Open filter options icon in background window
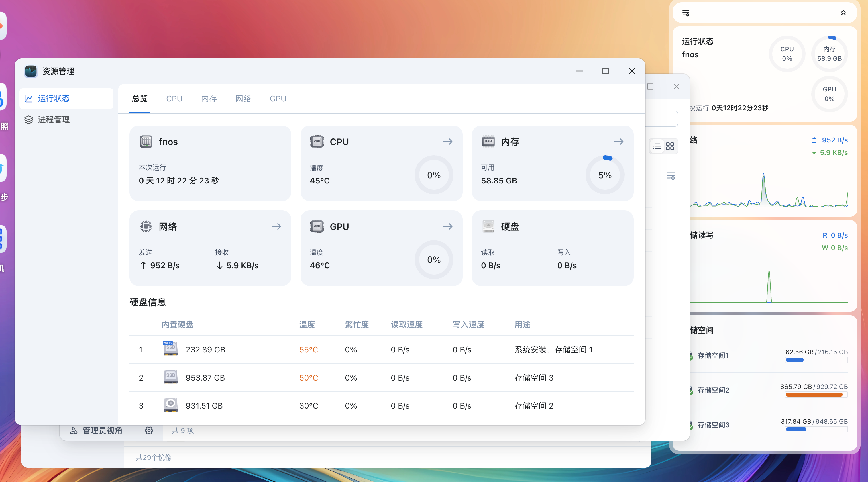868x482 pixels. tap(671, 176)
